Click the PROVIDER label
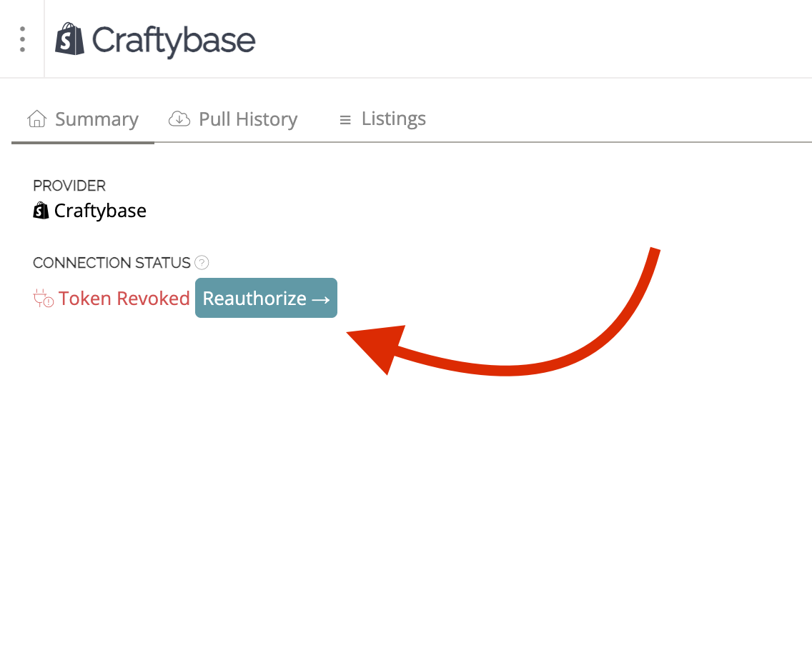 point(69,186)
